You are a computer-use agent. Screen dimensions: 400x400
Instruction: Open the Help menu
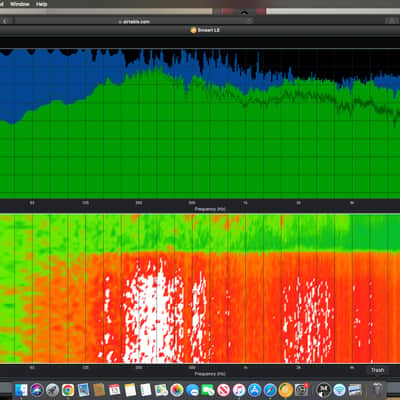(x=41, y=4)
